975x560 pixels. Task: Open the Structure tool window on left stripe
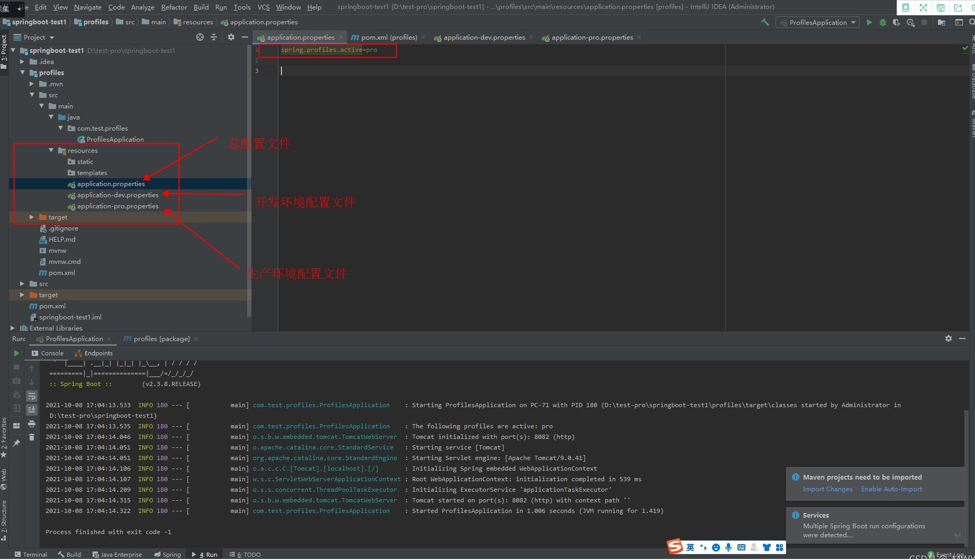click(4, 520)
